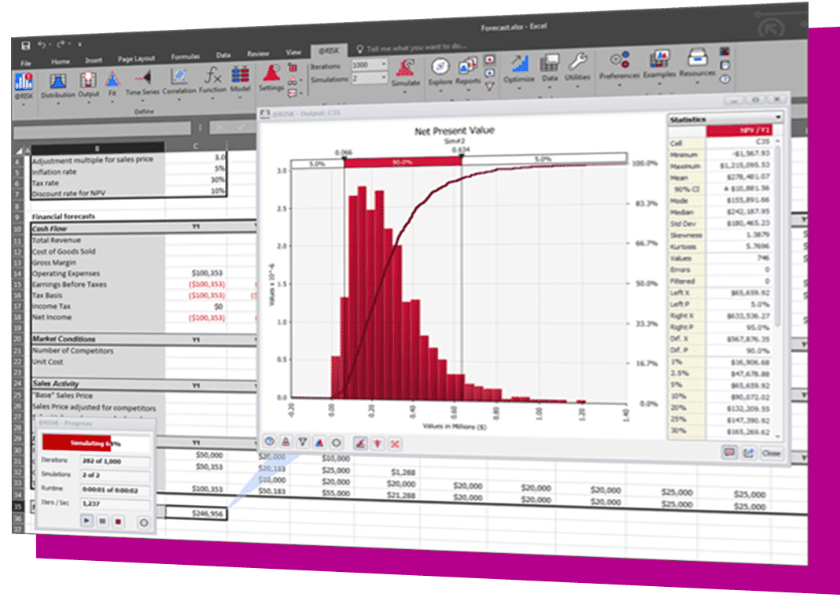Click the Optimize icon
This screenshot has width=840, height=616.
point(518,65)
